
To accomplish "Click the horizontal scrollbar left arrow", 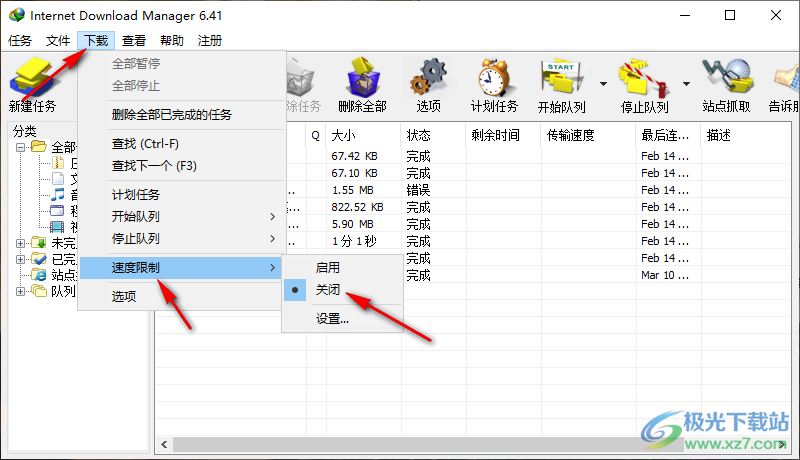I will [164, 444].
